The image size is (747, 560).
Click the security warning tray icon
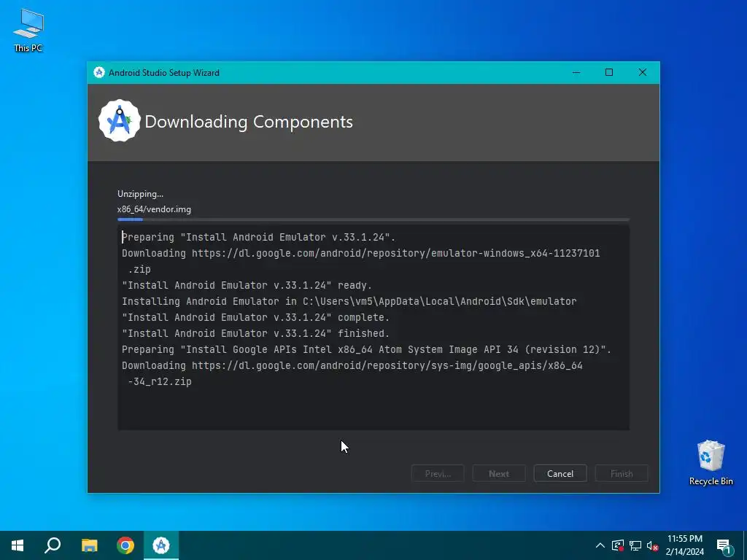coord(618,545)
